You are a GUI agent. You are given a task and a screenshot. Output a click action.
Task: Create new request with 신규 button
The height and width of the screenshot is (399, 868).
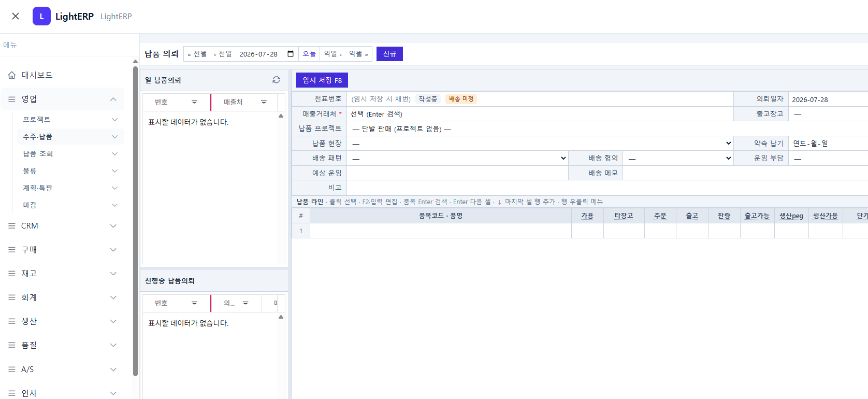pos(389,54)
